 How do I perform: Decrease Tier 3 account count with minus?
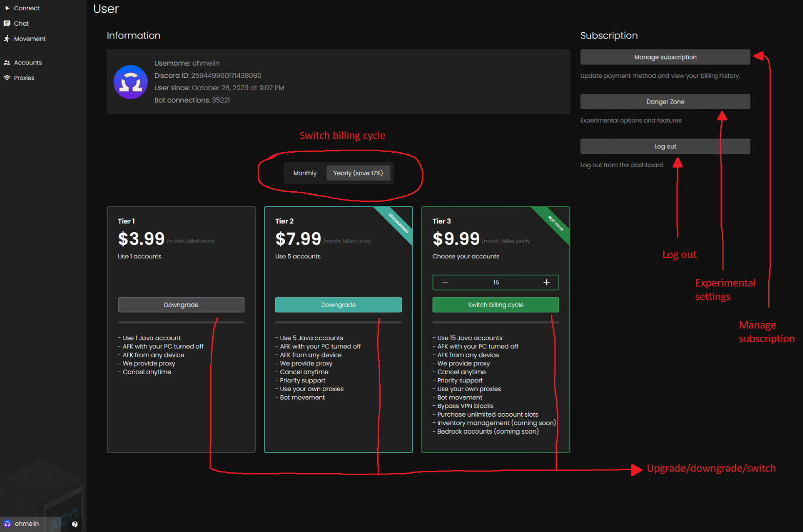click(445, 282)
